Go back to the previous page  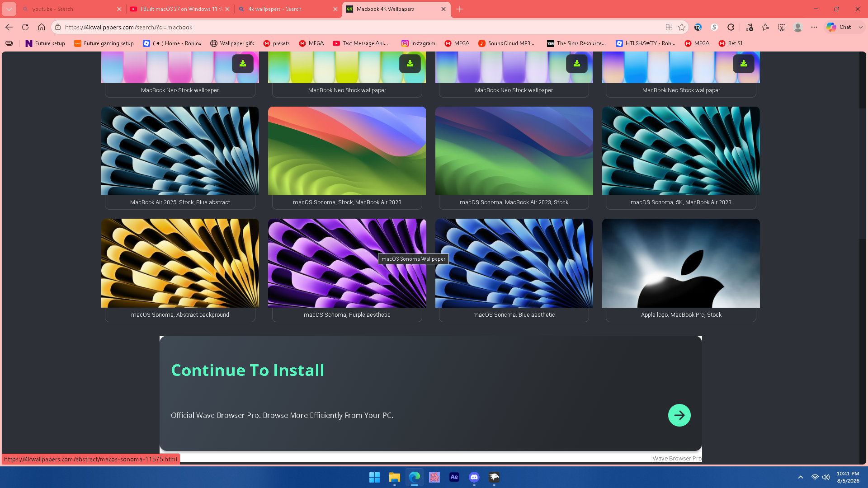pos(9,27)
